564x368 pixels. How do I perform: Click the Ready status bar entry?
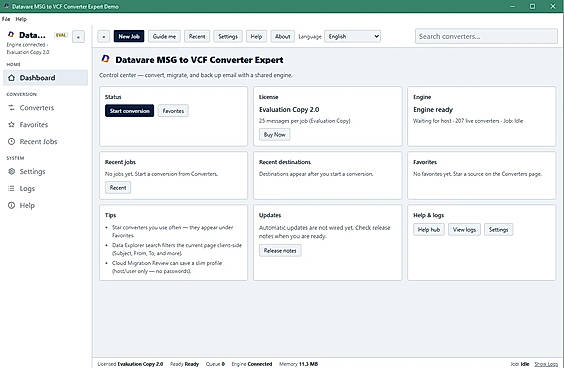pos(184,364)
